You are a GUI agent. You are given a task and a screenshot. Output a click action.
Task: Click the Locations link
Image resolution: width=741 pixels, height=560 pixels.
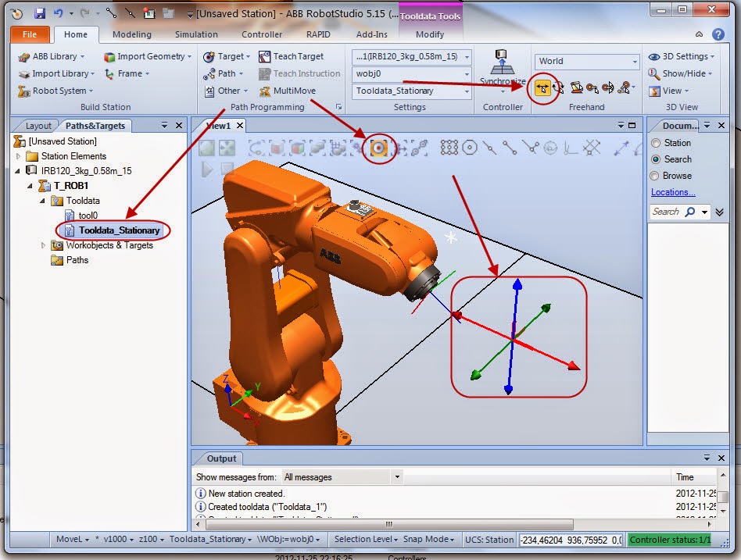click(x=672, y=192)
